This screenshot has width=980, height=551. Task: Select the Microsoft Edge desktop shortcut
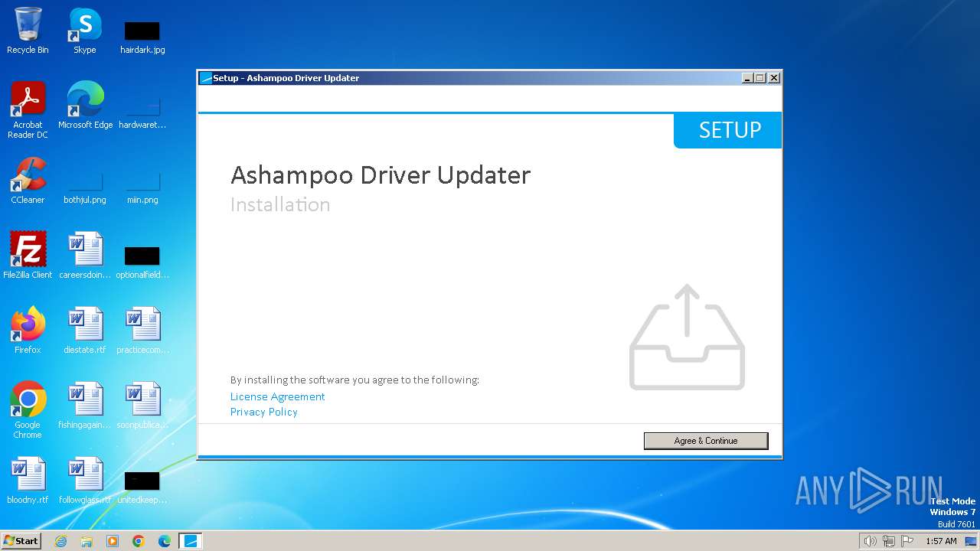(x=85, y=106)
